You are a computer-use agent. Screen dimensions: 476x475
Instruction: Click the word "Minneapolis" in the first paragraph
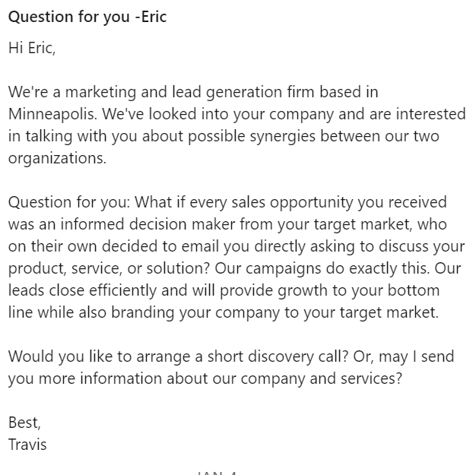(52, 114)
